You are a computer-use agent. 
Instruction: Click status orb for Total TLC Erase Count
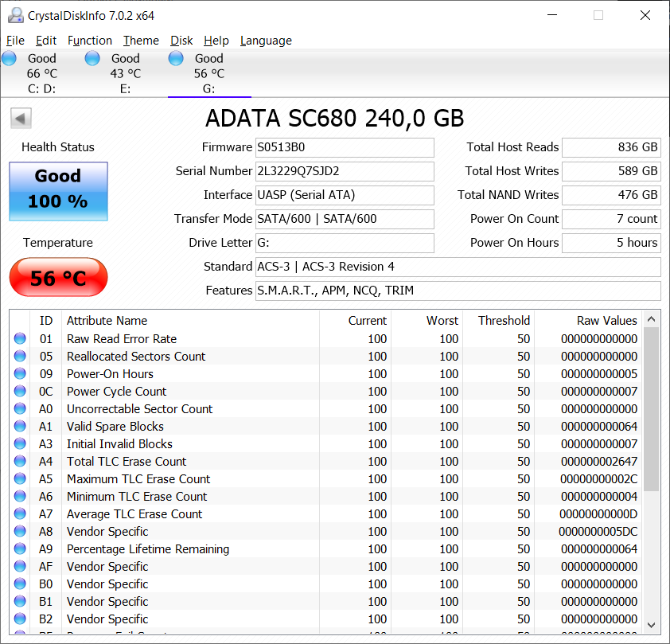(20, 461)
